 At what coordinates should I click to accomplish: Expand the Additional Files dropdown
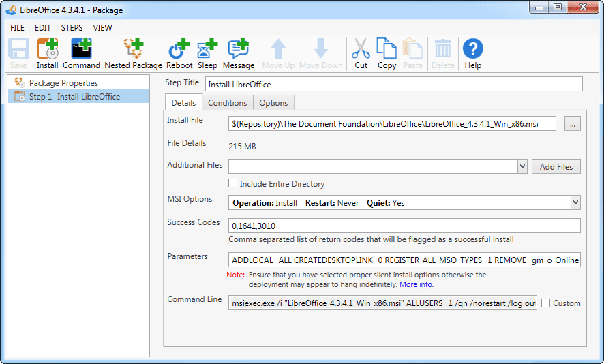pyautogui.click(x=522, y=167)
